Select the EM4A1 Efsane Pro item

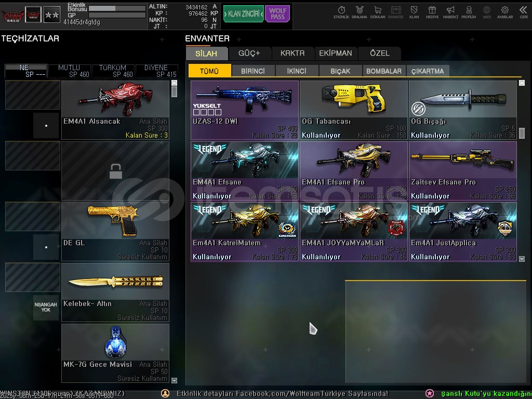(x=353, y=171)
